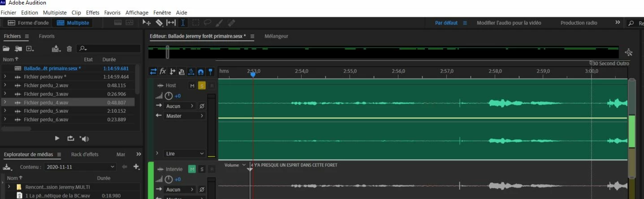
Task: Open Host track input Aucun dropdown
Action: [180, 106]
